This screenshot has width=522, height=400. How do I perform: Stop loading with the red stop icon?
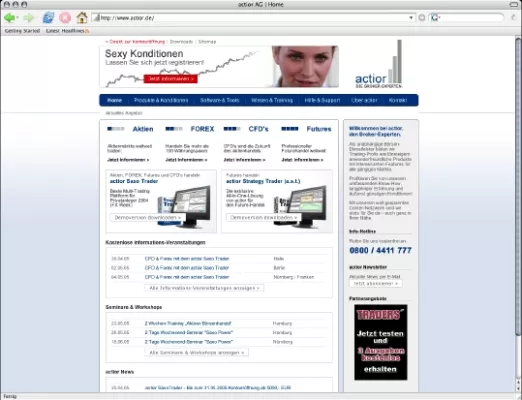click(x=65, y=18)
